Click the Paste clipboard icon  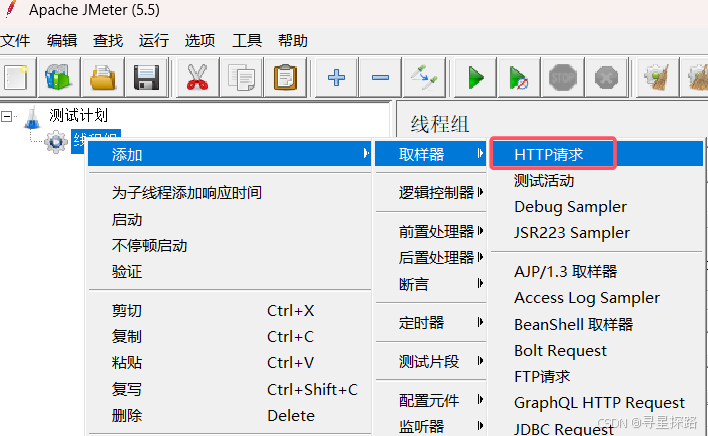(285, 78)
